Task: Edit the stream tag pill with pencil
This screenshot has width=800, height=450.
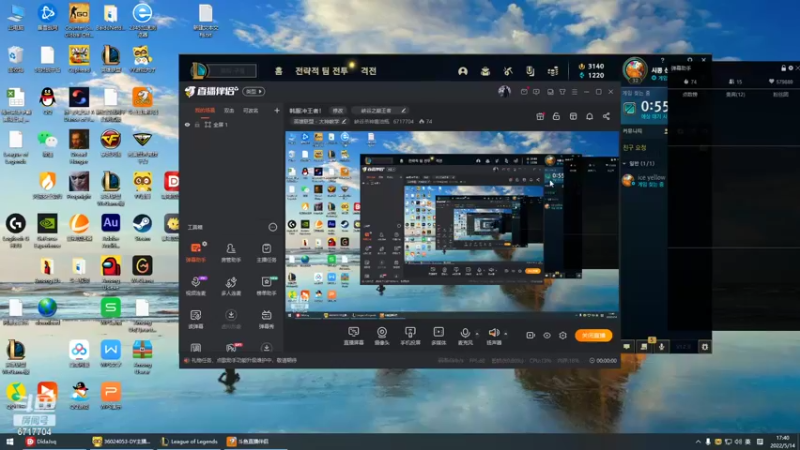Action: pos(381,110)
